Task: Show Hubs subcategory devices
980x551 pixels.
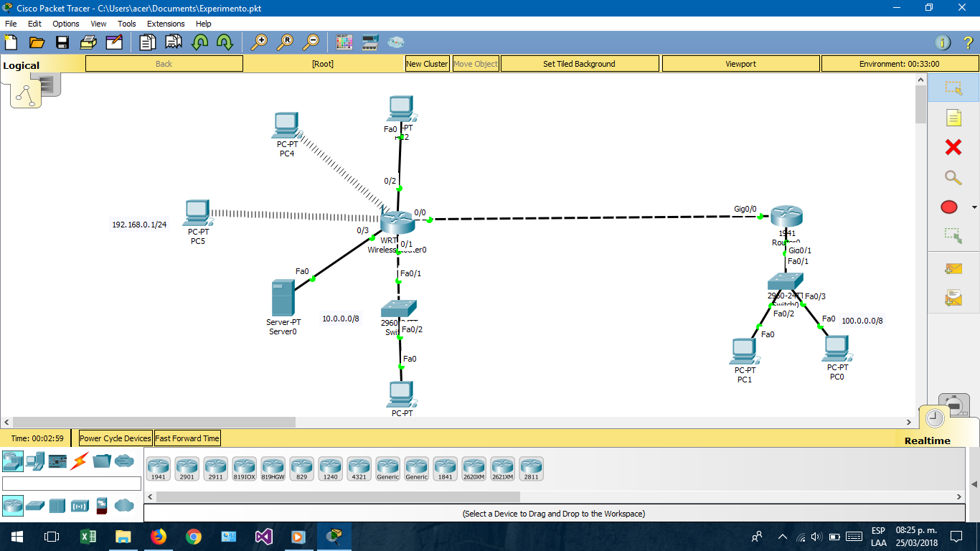Action: coord(57,506)
